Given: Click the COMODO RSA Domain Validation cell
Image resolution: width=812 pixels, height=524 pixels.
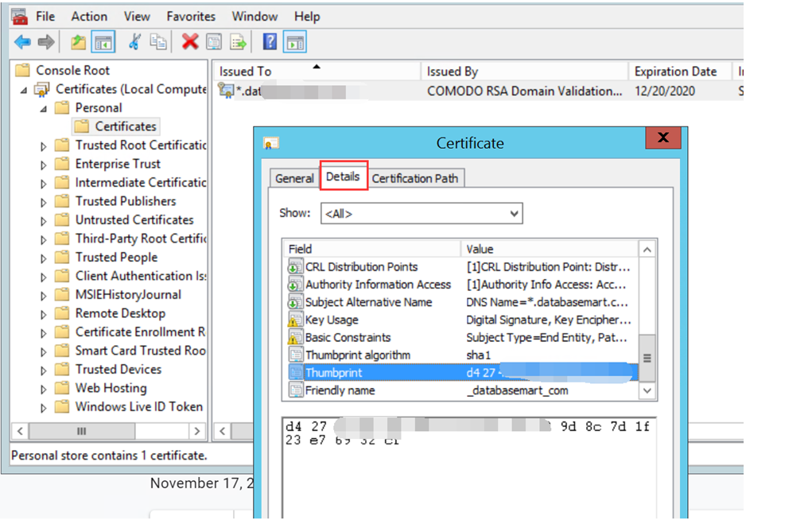Looking at the screenshot, I should 525,91.
